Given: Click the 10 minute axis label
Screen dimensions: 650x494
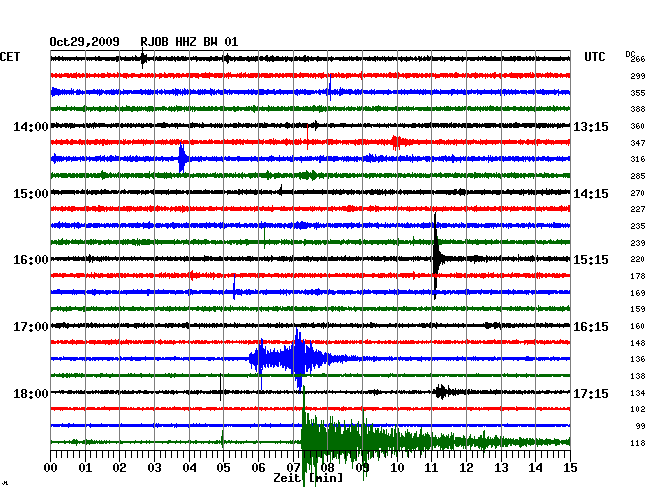Looking at the screenshot, I should coord(397,468).
